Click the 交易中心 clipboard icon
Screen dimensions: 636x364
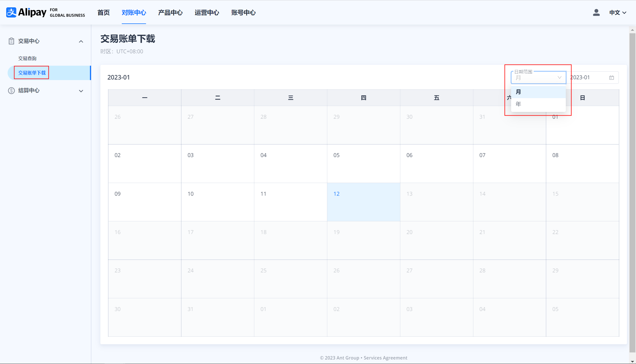11,41
